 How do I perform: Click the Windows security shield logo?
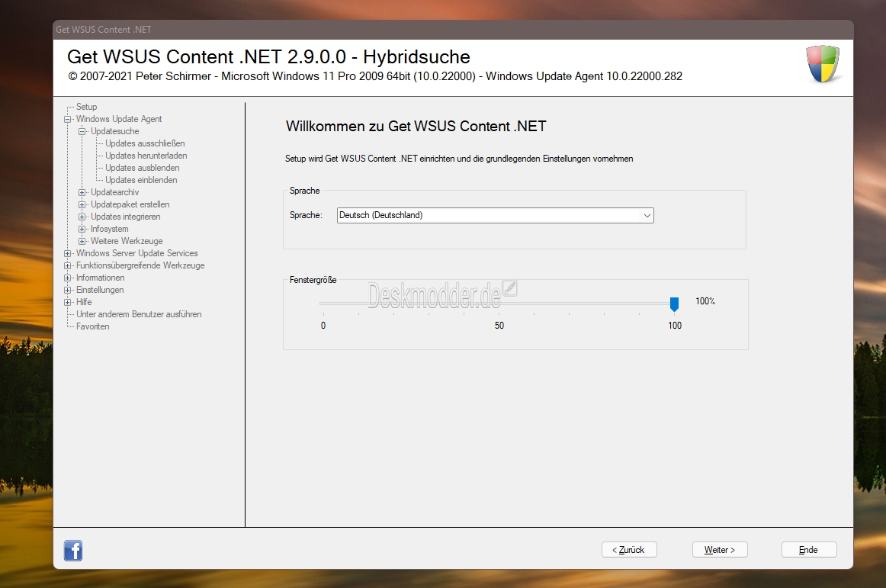pyautogui.click(x=823, y=64)
